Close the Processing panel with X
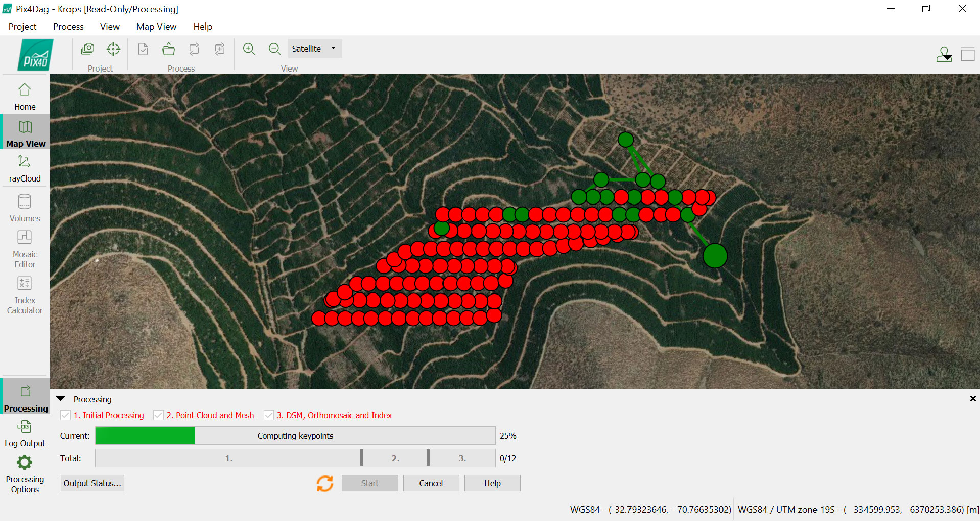 tap(973, 398)
